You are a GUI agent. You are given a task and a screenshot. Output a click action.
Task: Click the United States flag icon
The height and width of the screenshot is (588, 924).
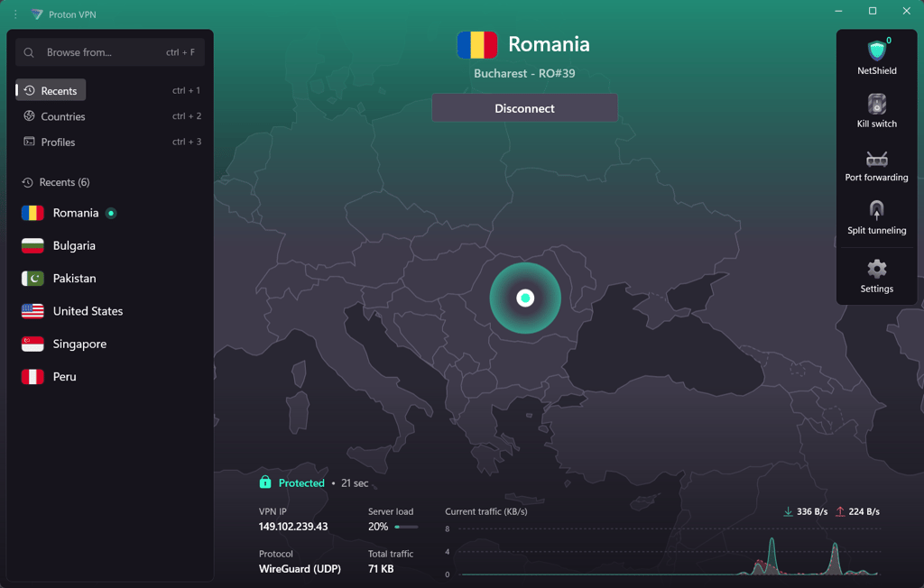(x=32, y=311)
